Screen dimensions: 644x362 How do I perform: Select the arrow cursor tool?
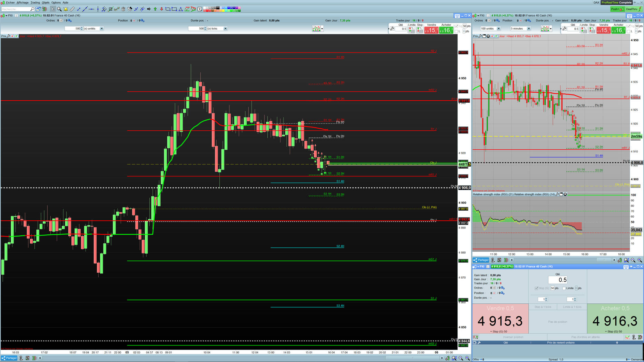[53, 9]
